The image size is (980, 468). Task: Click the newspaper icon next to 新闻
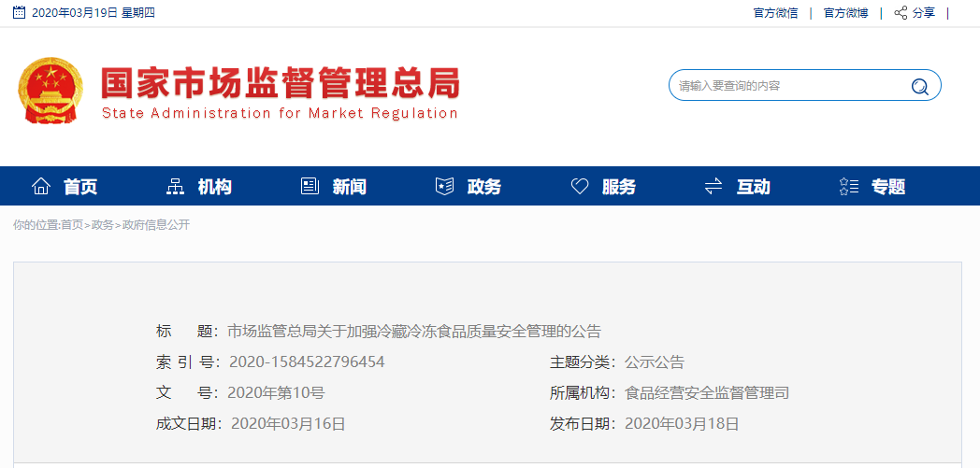click(310, 186)
